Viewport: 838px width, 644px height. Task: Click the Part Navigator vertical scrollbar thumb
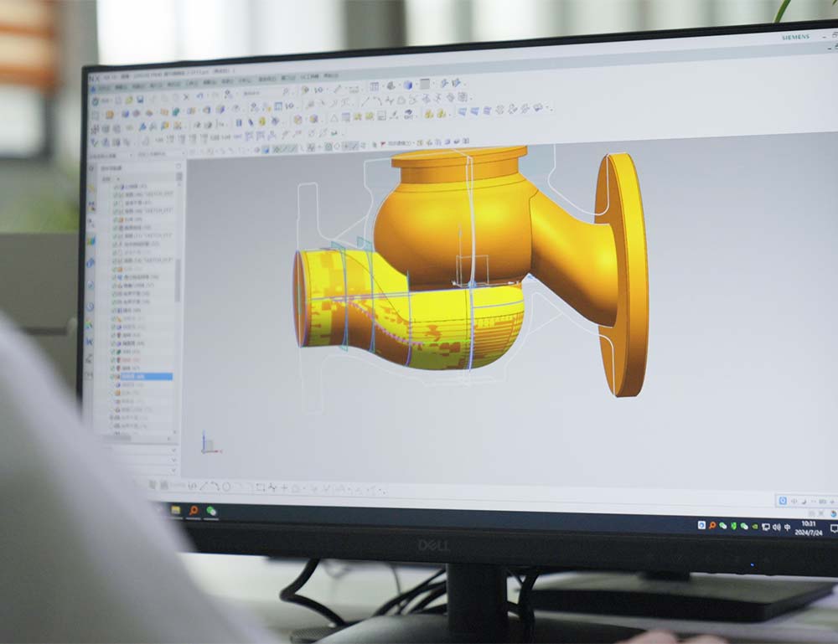point(178,281)
